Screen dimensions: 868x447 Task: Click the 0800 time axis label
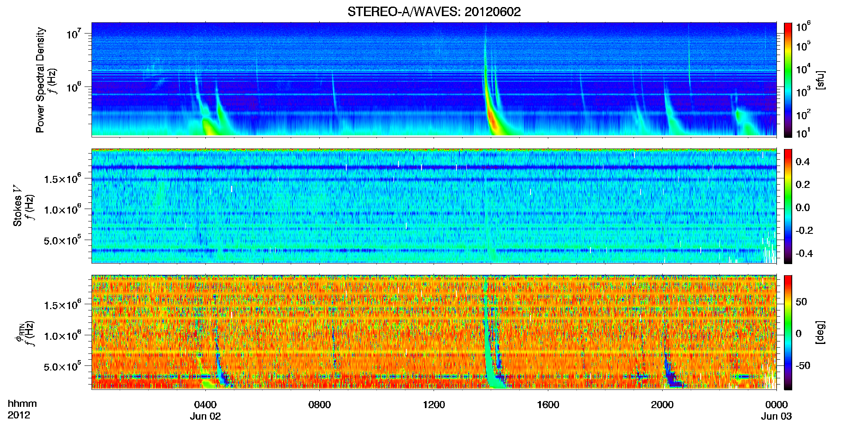point(320,405)
